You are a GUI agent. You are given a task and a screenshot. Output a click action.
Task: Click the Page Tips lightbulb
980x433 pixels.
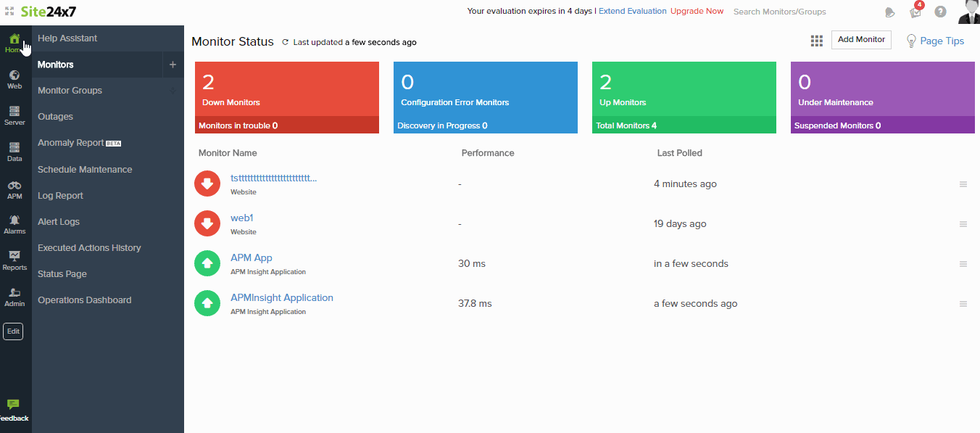coord(911,41)
